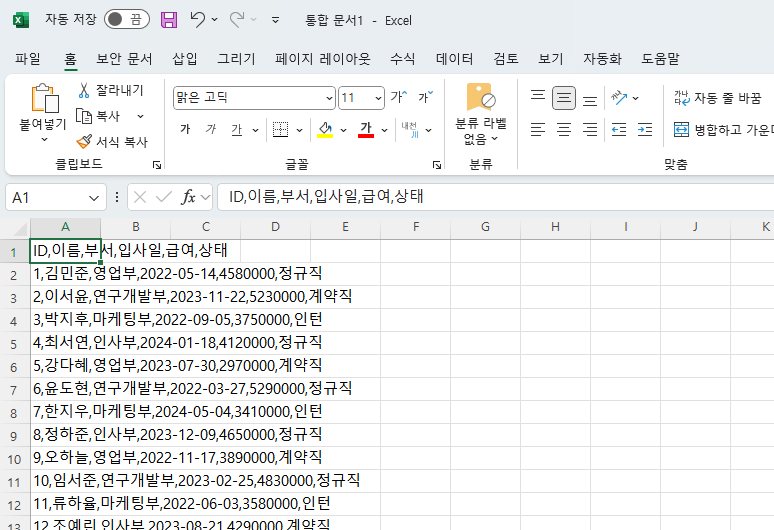
Task: Increase the font size
Action: 399,97
